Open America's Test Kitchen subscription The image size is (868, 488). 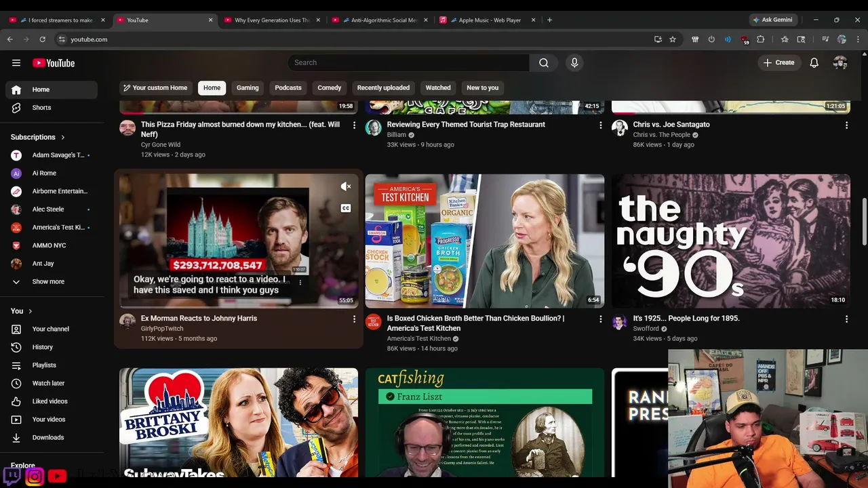(52, 227)
